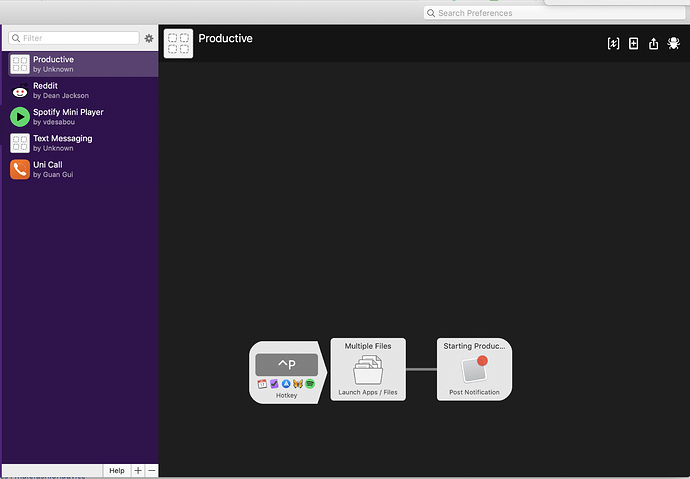The image size is (690, 479).
Task: Select the Launch Apps / Files object
Action: click(368, 369)
